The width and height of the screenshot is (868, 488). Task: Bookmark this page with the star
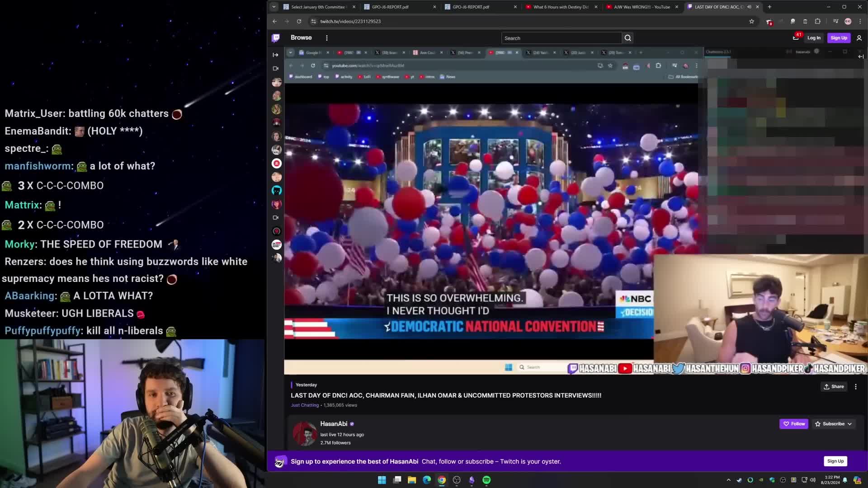[751, 21]
